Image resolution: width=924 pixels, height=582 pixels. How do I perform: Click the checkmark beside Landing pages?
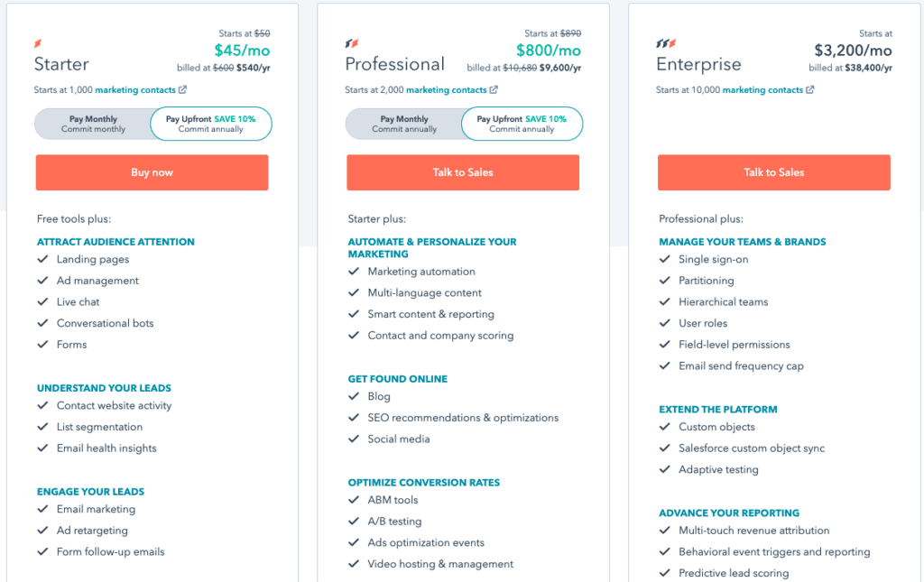click(x=42, y=260)
